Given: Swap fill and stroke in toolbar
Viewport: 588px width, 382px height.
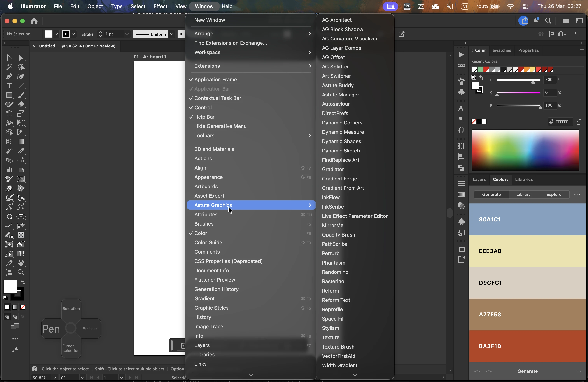Looking at the screenshot, I should tap(23, 282).
